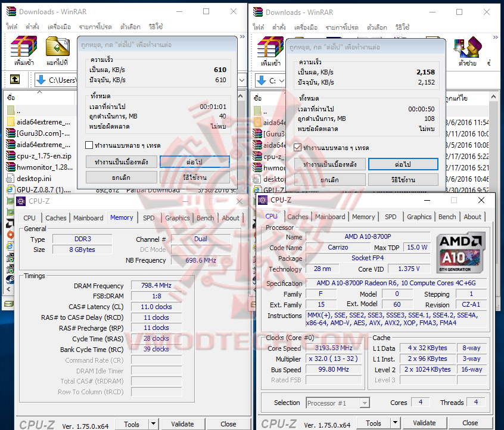Click parent folder '..' in left WinRAR
Image resolution: width=504 pixels, height=430 pixels.
click(14, 111)
